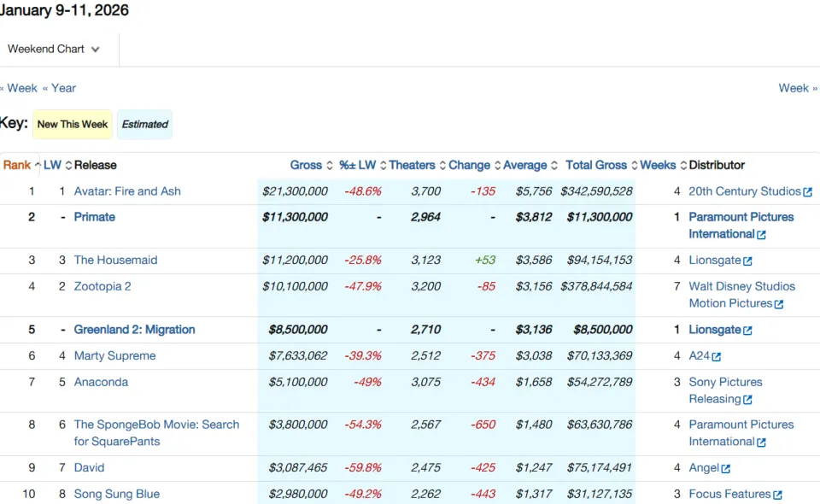Click the +53 theater change value

485,261
